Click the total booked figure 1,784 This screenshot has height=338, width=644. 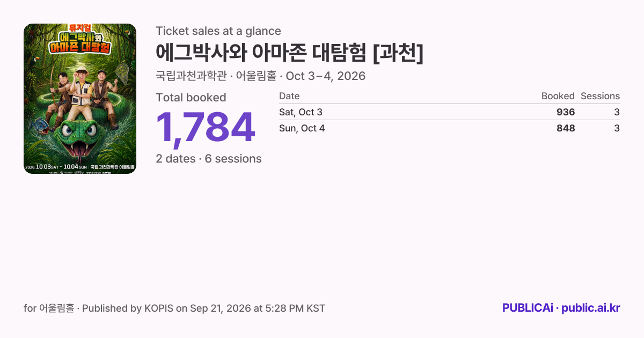pyautogui.click(x=206, y=128)
